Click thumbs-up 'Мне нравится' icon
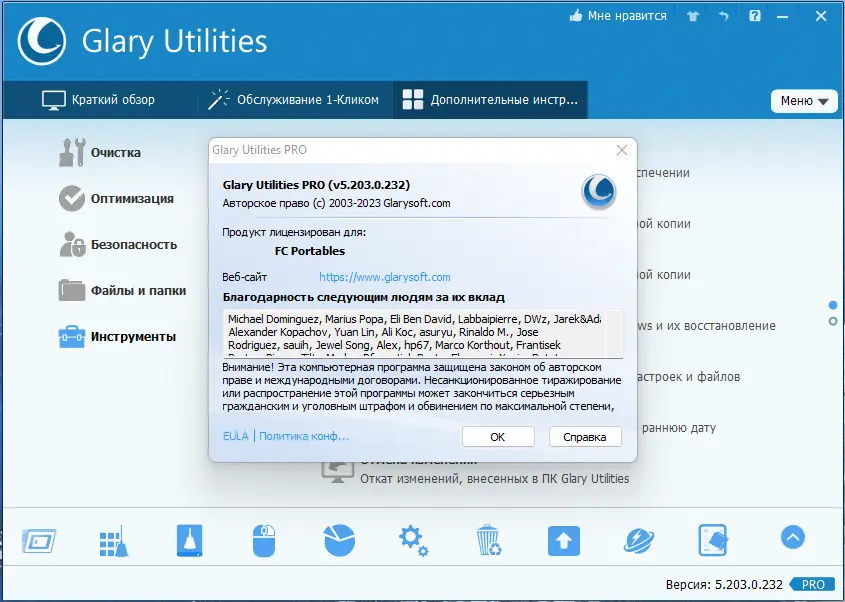This screenshot has height=602, width=845. tap(576, 16)
